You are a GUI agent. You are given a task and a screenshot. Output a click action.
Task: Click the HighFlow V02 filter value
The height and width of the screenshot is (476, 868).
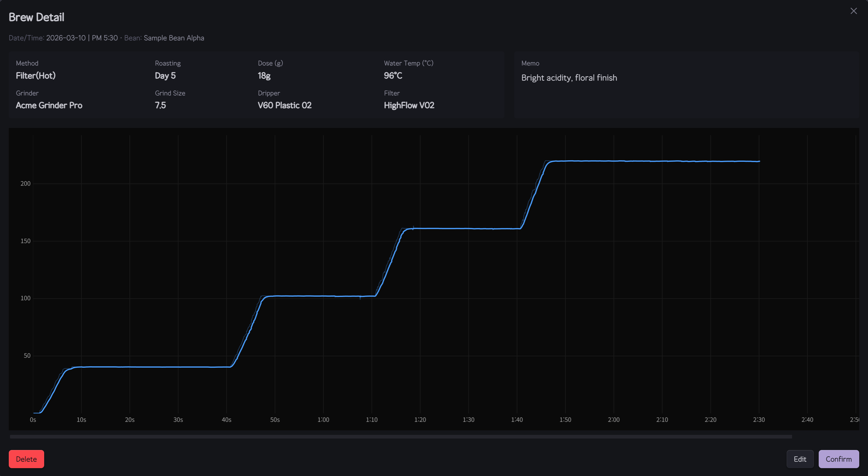pyautogui.click(x=409, y=105)
